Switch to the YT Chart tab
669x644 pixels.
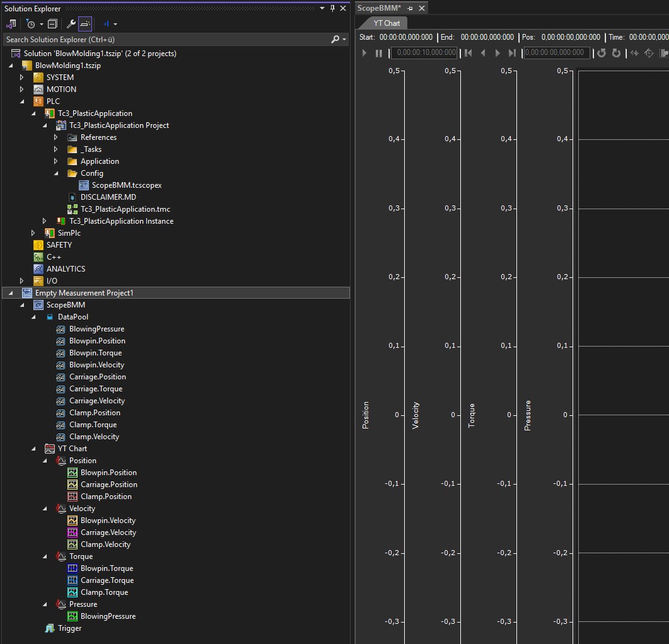coord(387,23)
